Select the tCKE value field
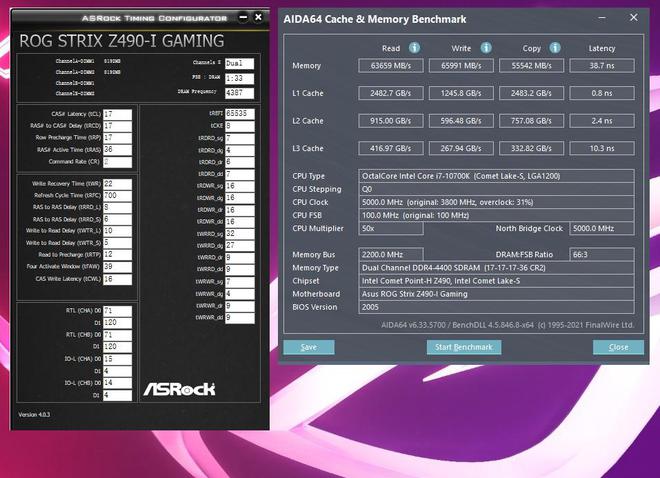Screen dimensions: 660x478 [240, 126]
